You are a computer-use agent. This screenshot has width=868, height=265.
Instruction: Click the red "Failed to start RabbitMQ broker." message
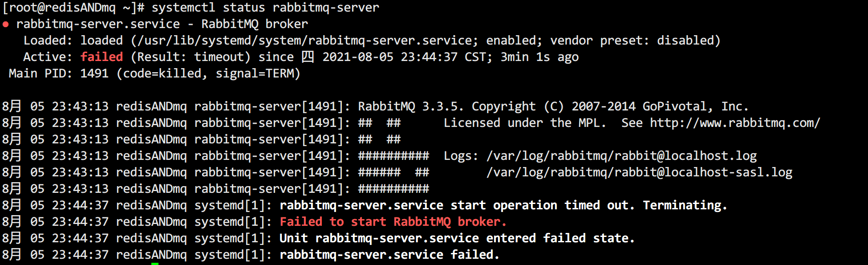click(x=393, y=222)
